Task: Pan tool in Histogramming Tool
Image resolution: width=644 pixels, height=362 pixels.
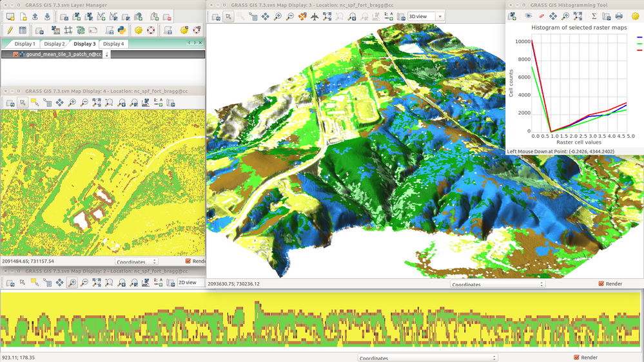Action: pyautogui.click(x=553, y=16)
